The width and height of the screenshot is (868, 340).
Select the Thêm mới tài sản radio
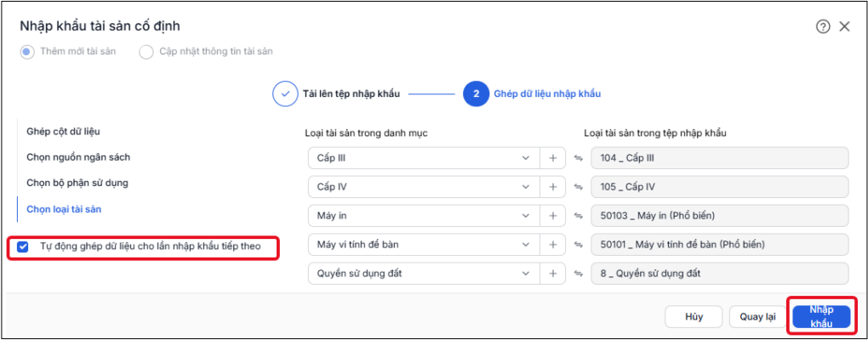[27, 52]
